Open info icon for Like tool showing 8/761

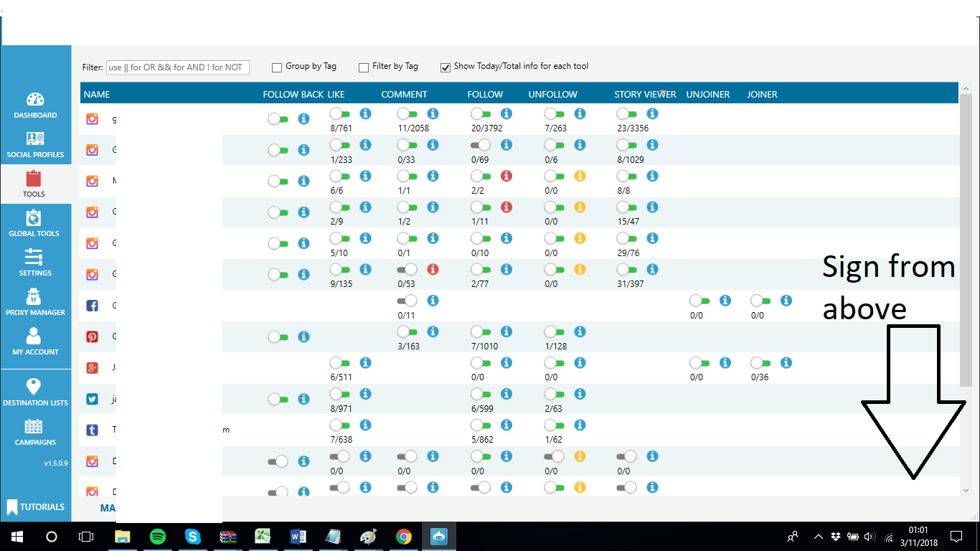(365, 113)
